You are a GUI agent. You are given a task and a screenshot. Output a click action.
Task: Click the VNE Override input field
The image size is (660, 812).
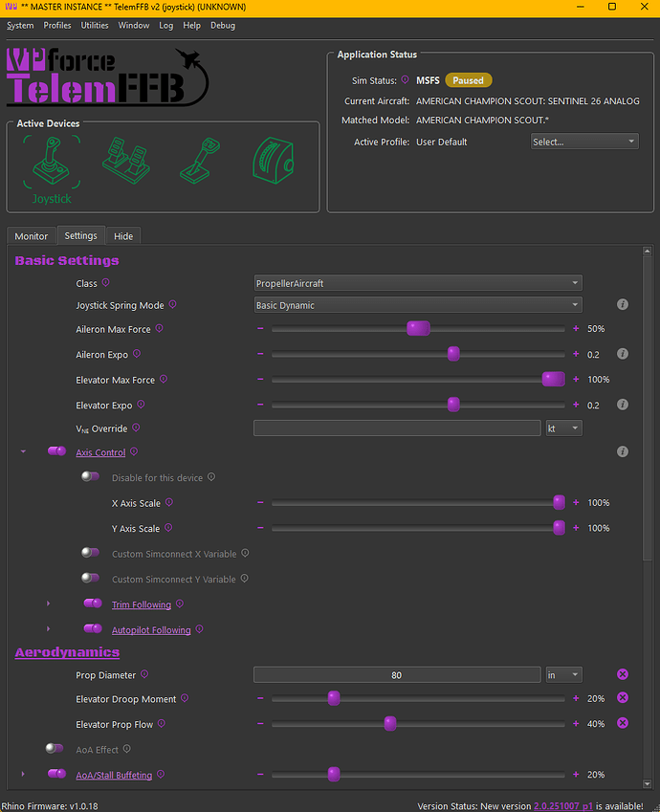397,428
